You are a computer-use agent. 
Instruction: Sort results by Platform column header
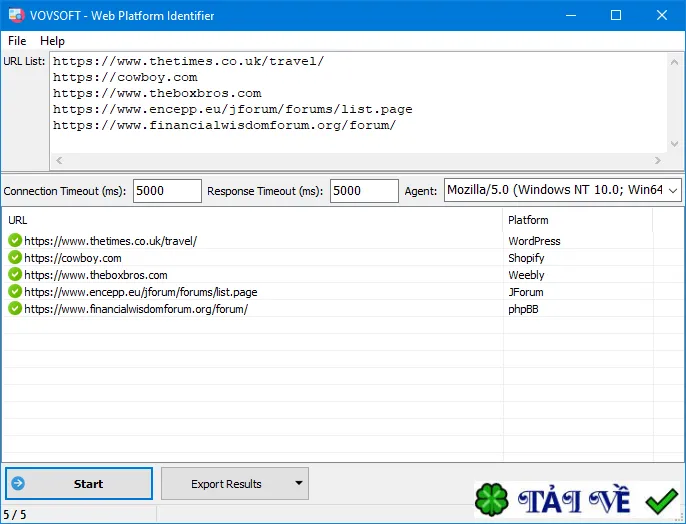pyautogui.click(x=578, y=220)
